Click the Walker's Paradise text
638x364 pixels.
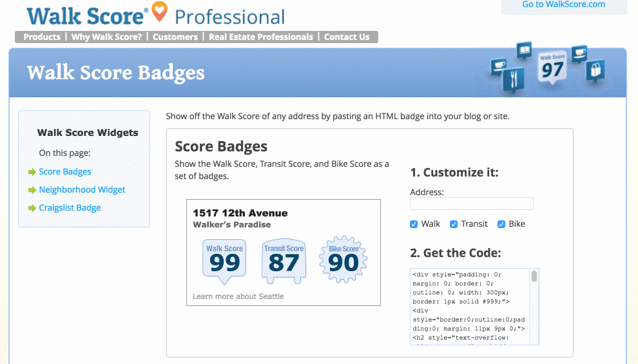tap(231, 224)
